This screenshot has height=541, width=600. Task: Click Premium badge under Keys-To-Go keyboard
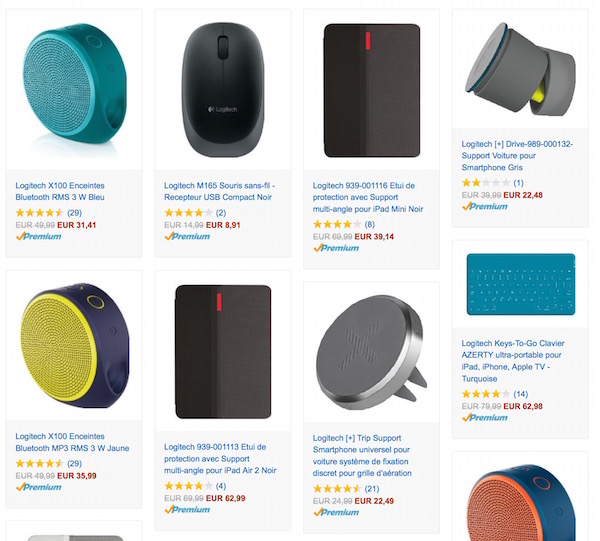(485, 417)
